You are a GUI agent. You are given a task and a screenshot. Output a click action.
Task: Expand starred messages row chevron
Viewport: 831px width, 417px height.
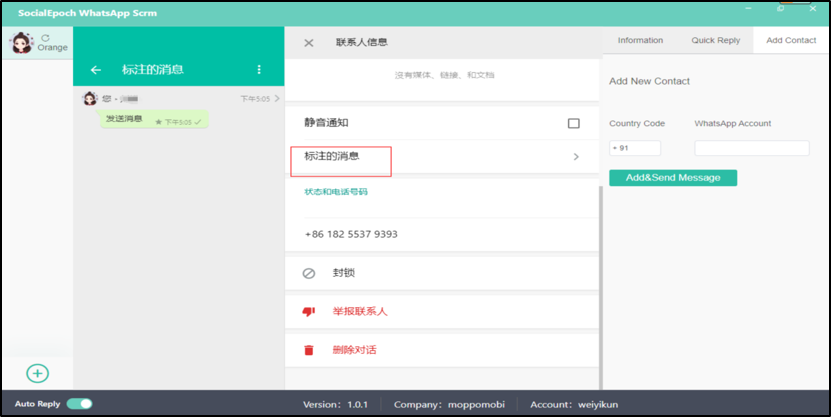(x=576, y=157)
